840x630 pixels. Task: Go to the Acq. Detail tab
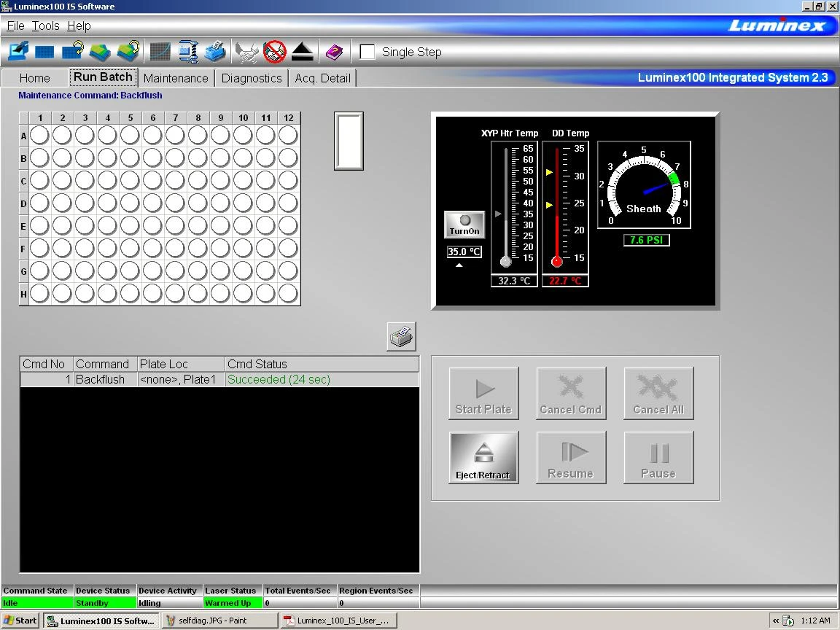tap(322, 78)
